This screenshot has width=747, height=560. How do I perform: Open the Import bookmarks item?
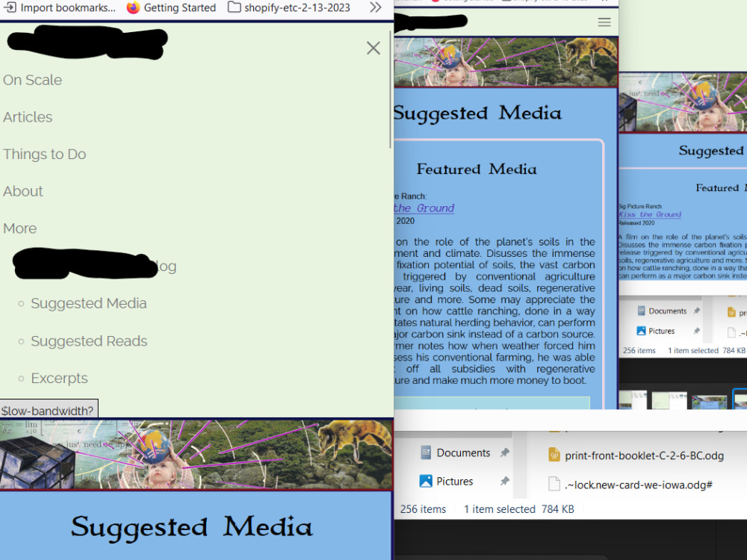click(x=60, y=7)
